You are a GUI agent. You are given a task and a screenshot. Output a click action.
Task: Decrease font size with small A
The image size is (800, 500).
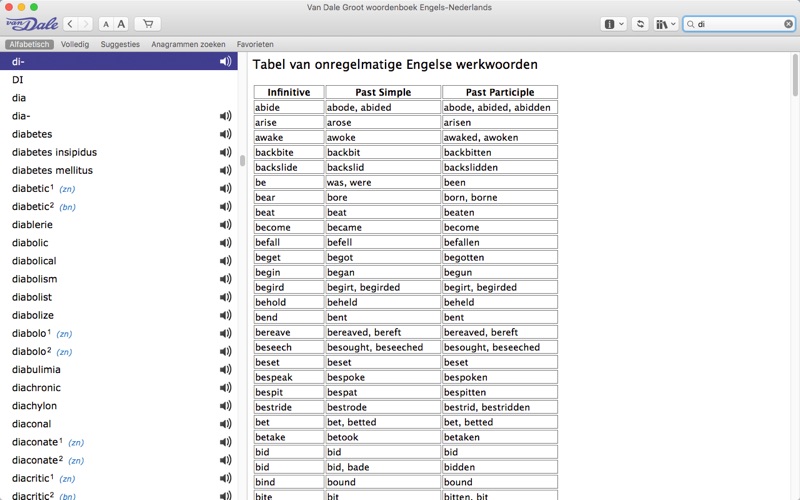106,24
